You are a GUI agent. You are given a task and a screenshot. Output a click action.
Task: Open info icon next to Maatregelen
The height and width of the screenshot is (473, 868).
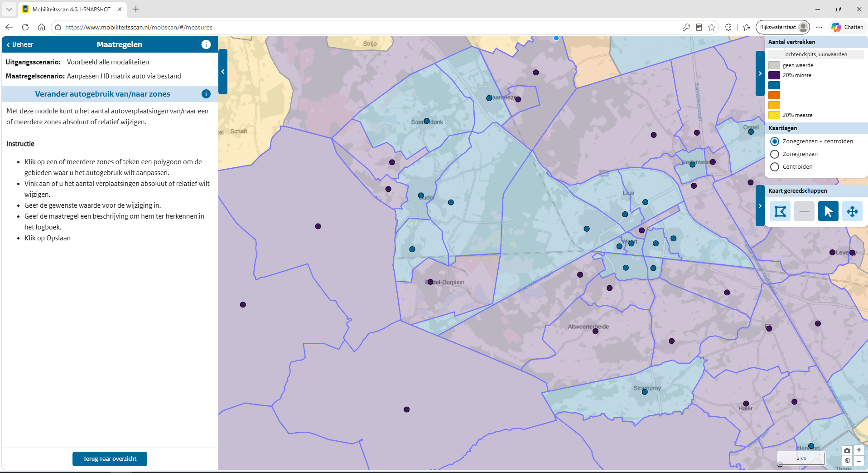click(206, 44)
